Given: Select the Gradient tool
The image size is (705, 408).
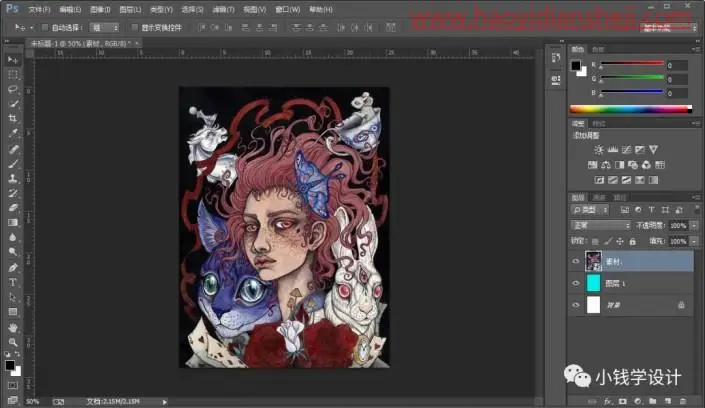Looking at the screenshot, I should (13, 222).
